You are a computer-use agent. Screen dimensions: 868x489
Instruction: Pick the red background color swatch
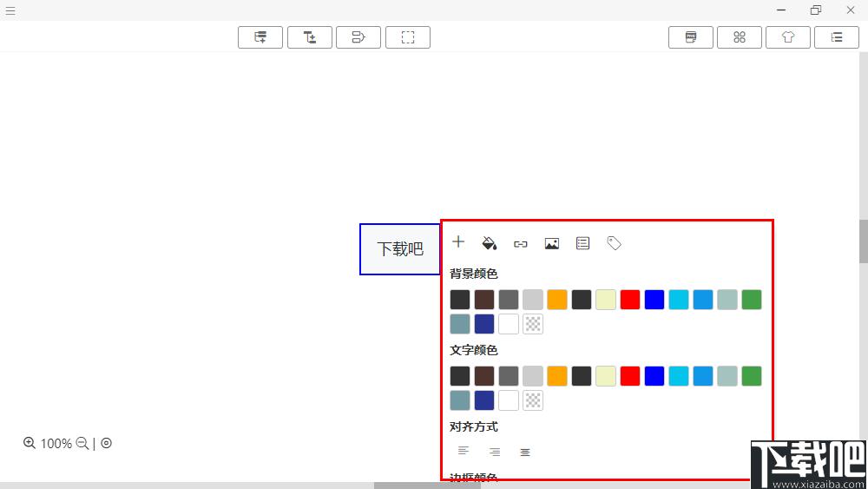(630, 300)
